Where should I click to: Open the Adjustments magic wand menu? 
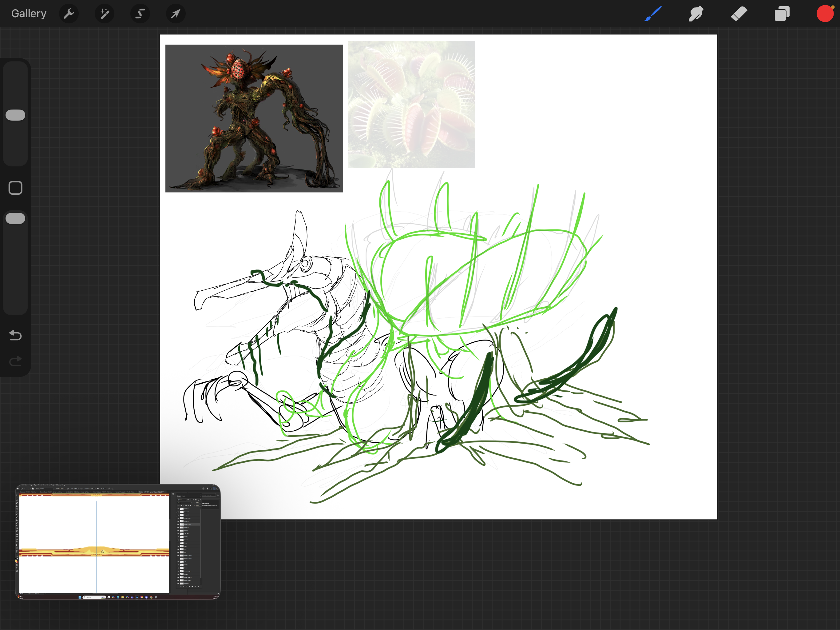click(x=105, y=14)
